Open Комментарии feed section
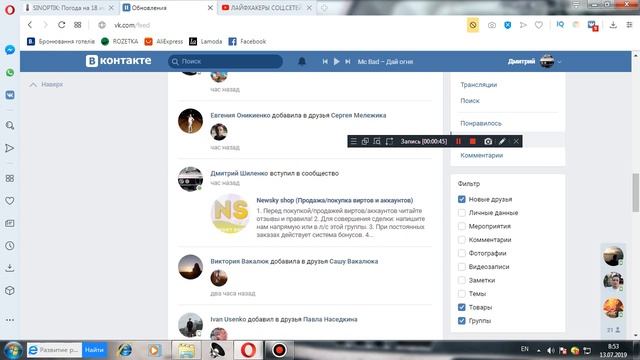Viewport: 640px width, 360px height. click(482, 155)
